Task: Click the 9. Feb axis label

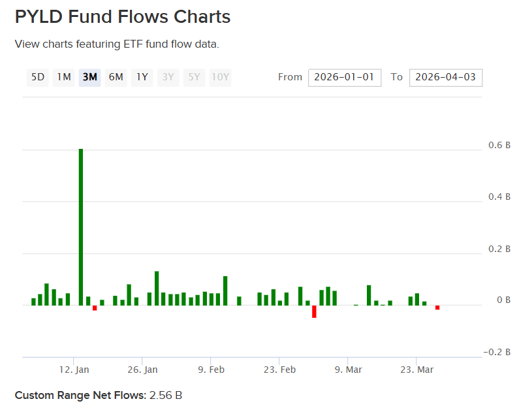Action: [211, 370]
